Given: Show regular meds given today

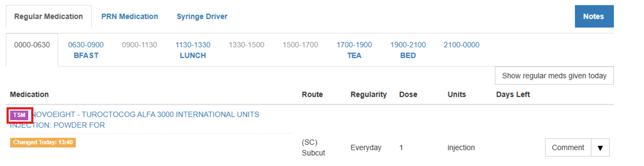Looking at the screenshot, I should tap(554, 76).
